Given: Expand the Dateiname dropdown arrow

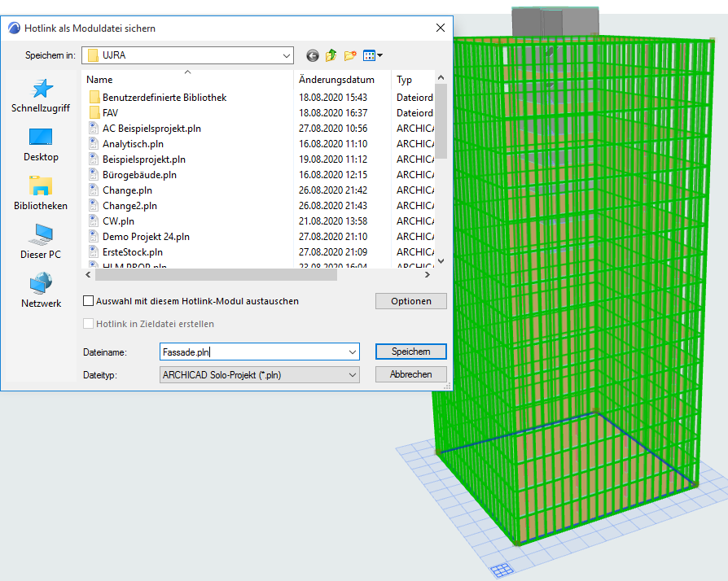Looking at the screenshot, I should (352, 352).
